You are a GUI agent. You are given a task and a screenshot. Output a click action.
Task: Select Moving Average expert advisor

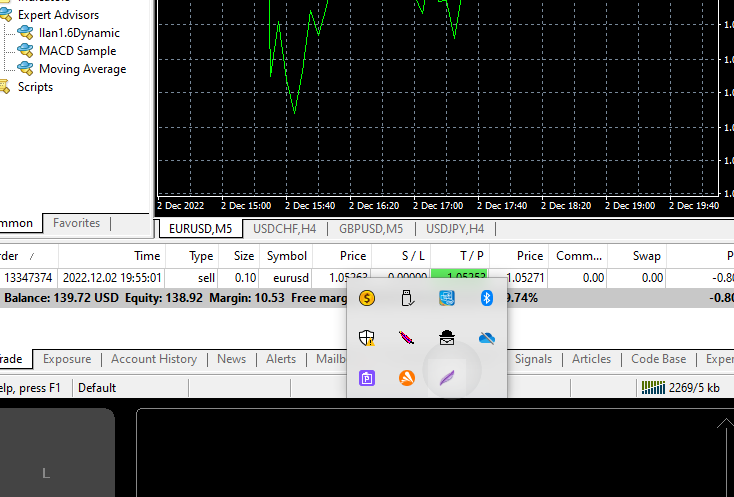[x=82, y=69]
